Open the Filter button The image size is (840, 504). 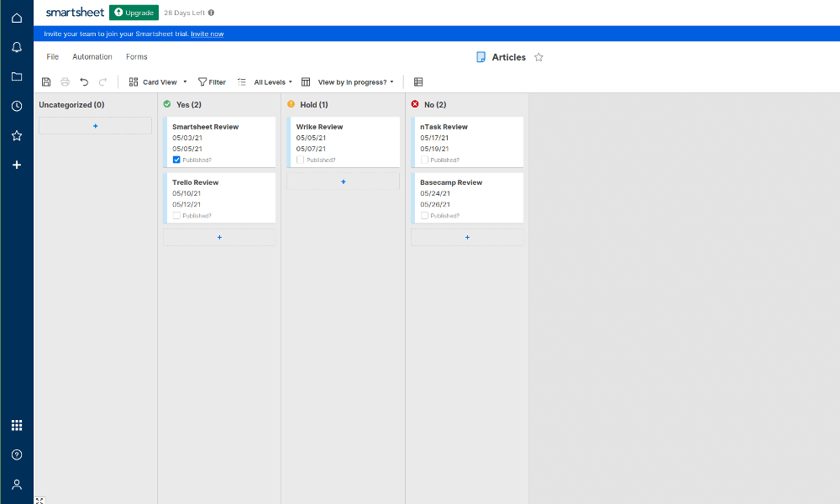[x=213, y=82]
